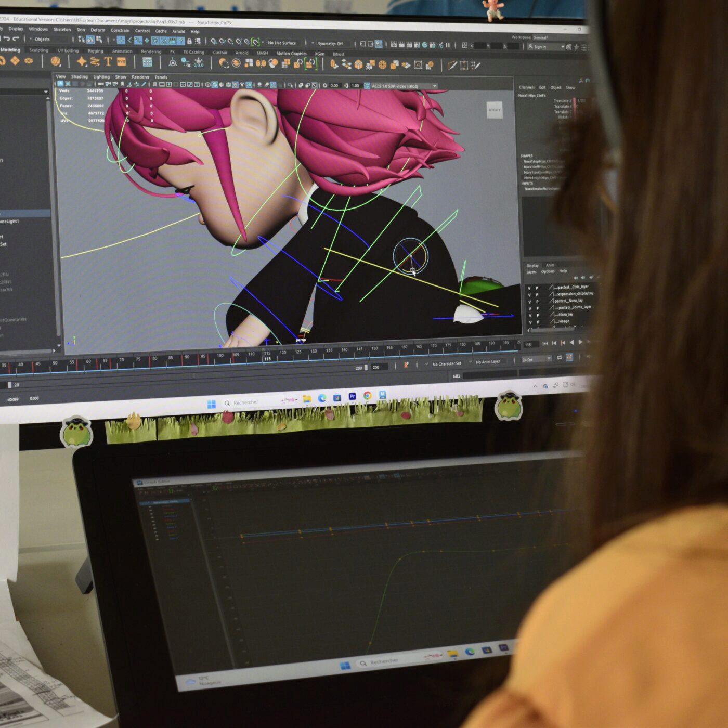Switch to the Rigging shelf tab

(x=95, y=51)
